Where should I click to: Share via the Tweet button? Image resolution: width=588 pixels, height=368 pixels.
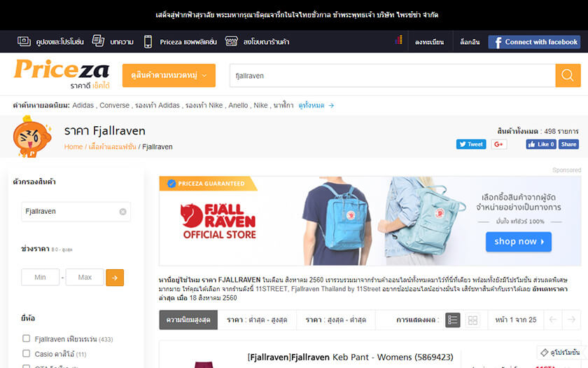pos(471,144)
